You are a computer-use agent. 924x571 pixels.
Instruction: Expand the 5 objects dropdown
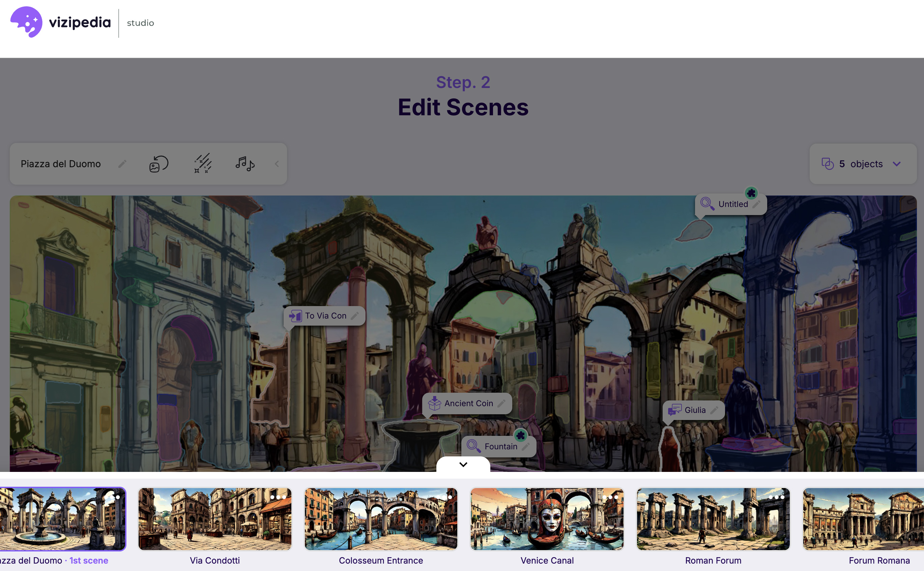pos(896,164)
